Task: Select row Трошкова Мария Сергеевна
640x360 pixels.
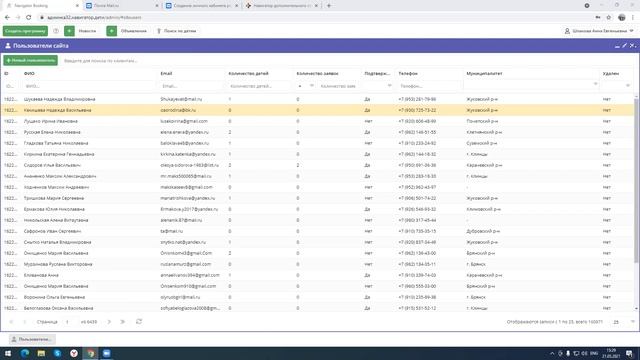Action: [318, 198]
